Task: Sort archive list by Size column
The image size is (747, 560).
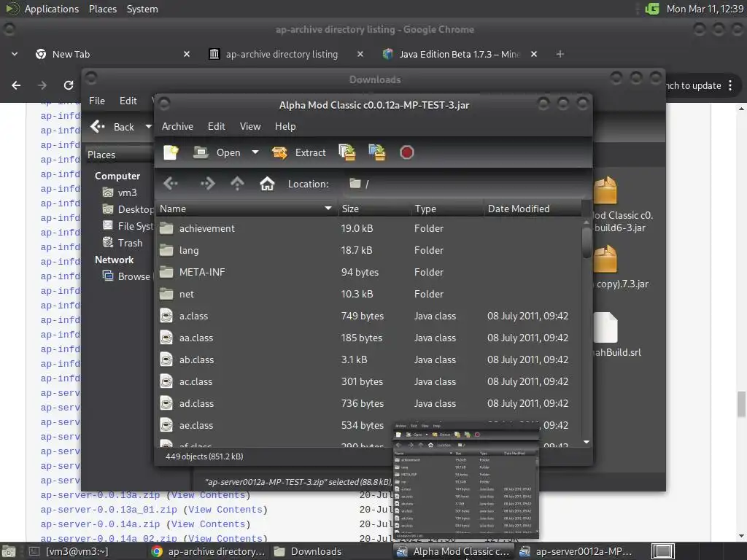Action: [374, 209]
